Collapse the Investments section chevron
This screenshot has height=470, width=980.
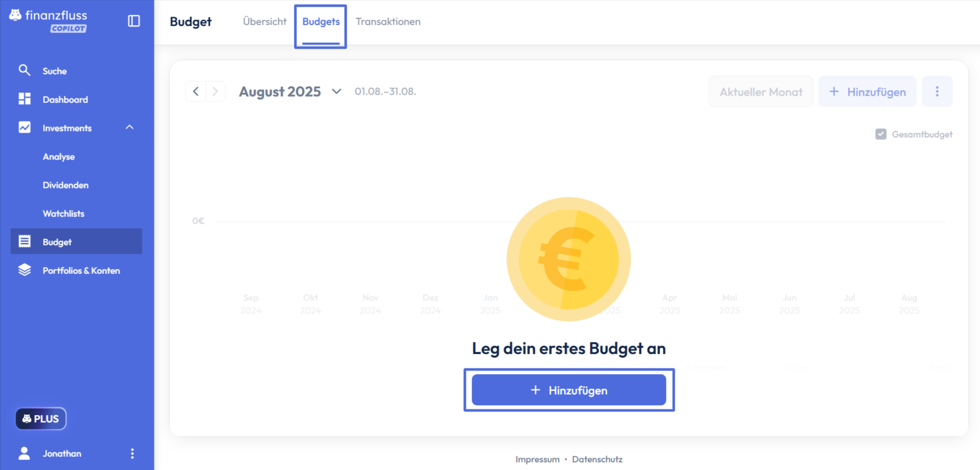(x=130, y=127)
